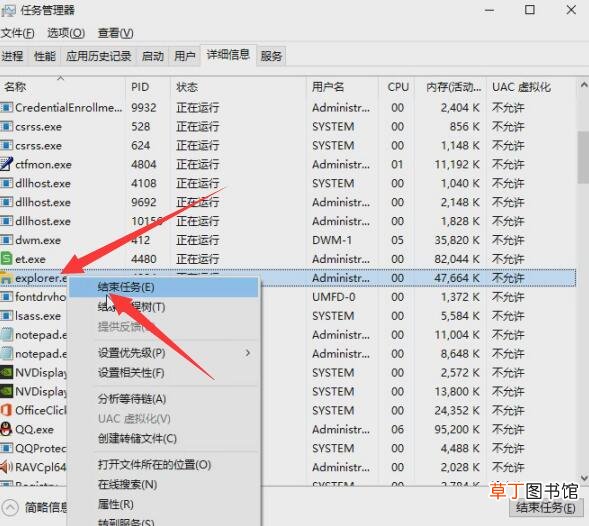Click the ctfmon.exe pen icon

pyautogui.click(x=6, y=164)
